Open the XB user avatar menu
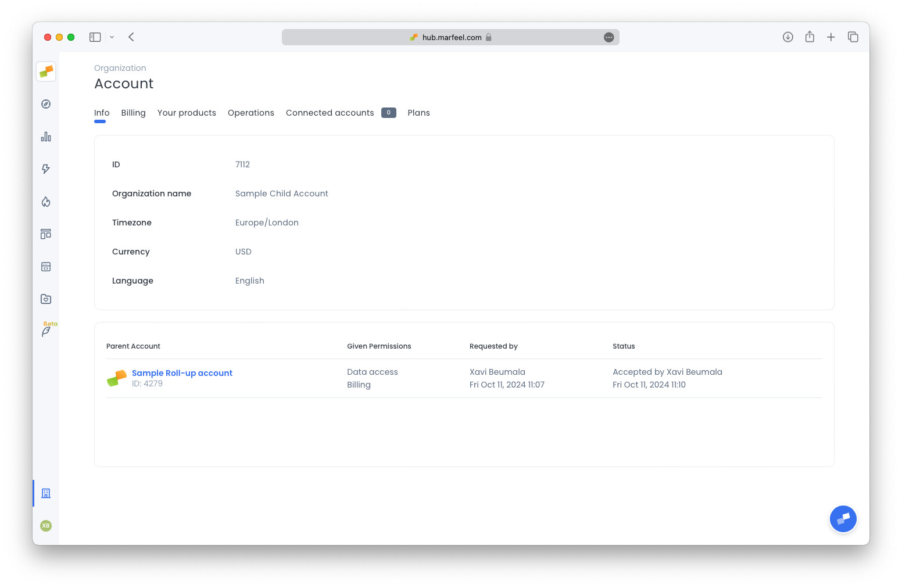This screenshot has height=588, width=902. 46,525
